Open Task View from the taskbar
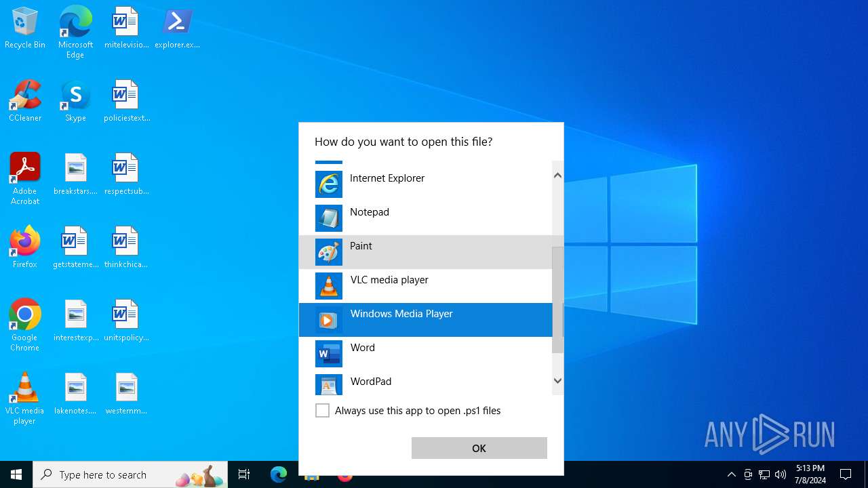868x488 pixels. pyautogui.click(x=244, y=474)
